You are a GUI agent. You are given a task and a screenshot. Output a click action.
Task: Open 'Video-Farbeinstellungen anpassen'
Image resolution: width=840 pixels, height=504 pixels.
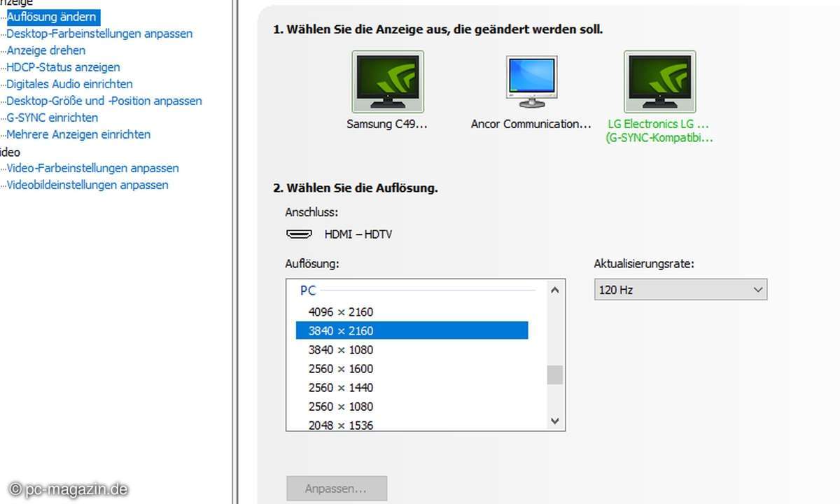pos(92,168)
